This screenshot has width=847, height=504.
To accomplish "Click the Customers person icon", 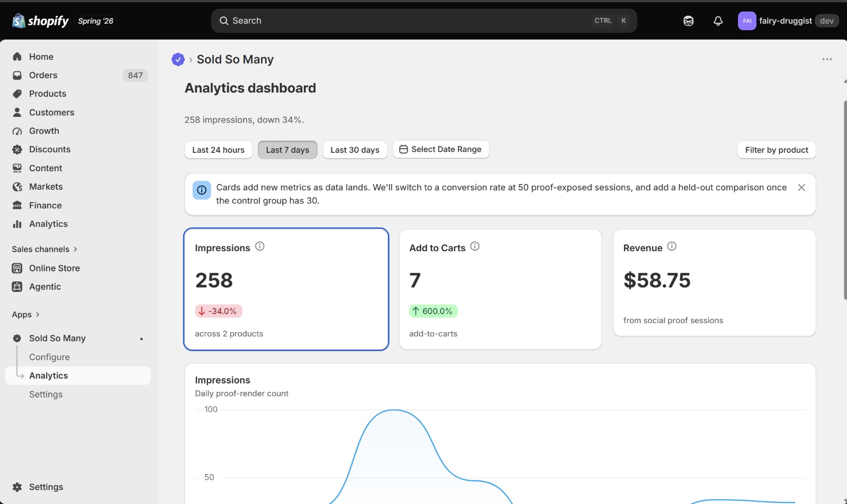I will pos(17,112).
